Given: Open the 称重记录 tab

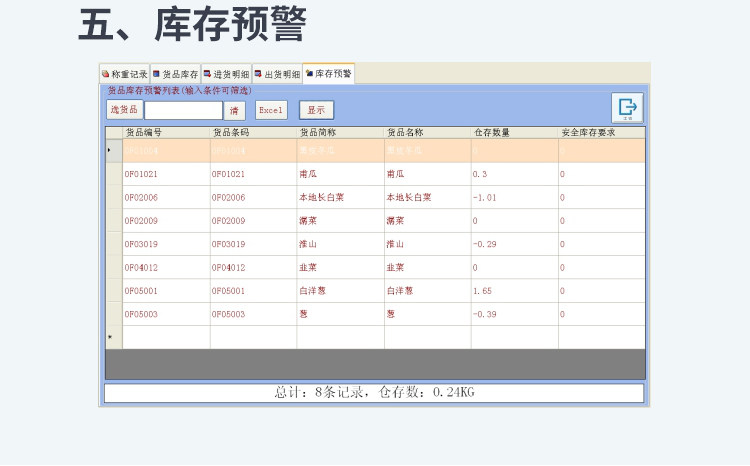Looking at the screenshot, I should 124,74.
